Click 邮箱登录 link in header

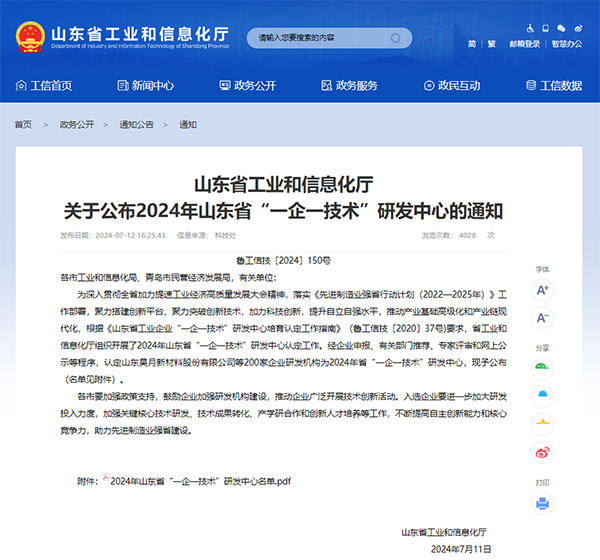pos(523,44)
